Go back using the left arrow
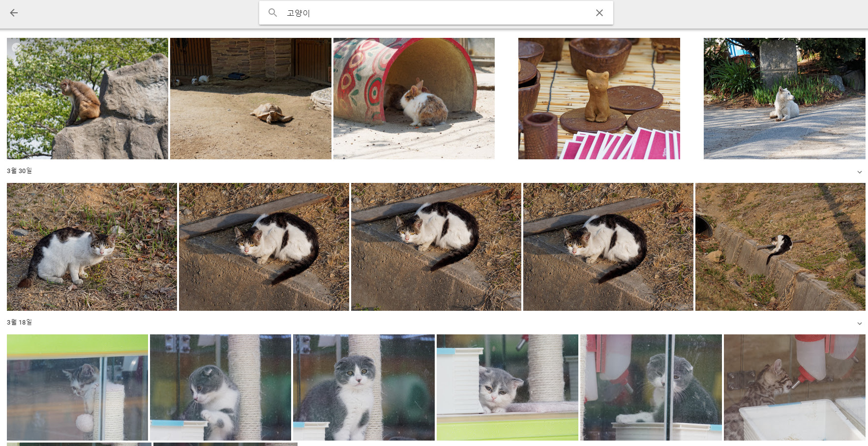The height and width of the screenshot is (446, 868). point(14,13)
